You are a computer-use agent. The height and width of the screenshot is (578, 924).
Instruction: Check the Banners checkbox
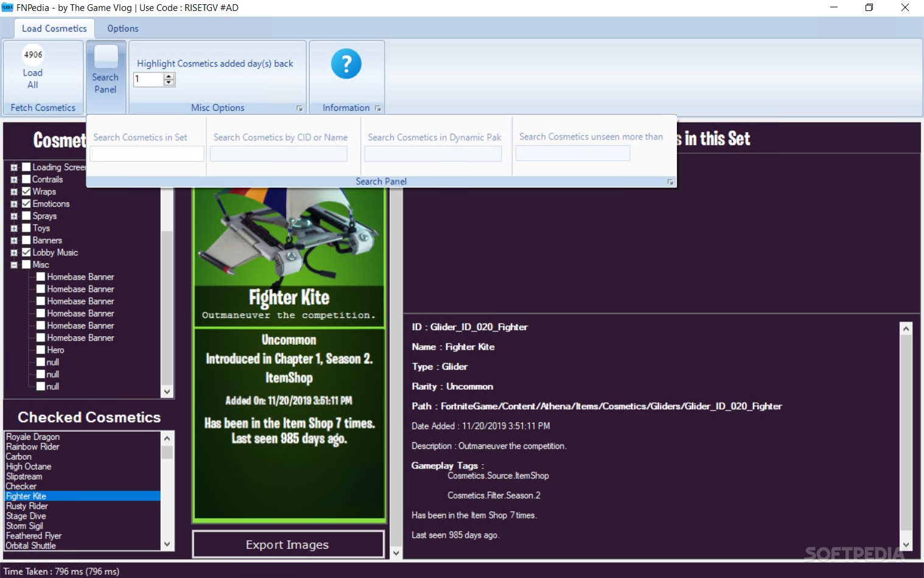tap(26, 240)
